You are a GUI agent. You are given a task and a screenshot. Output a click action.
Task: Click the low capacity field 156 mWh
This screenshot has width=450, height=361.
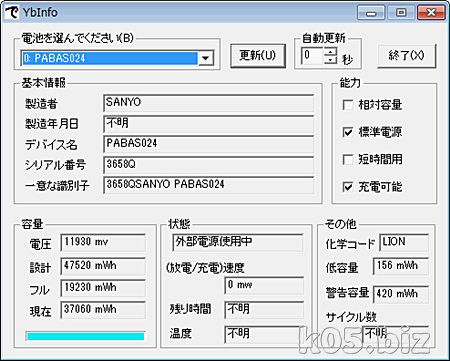click(401, 266)
